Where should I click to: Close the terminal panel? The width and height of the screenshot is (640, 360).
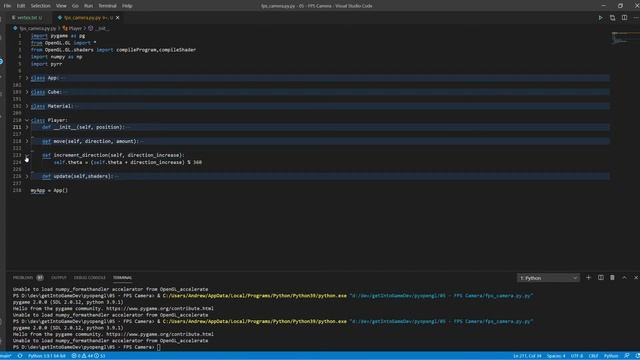(636, 278)
